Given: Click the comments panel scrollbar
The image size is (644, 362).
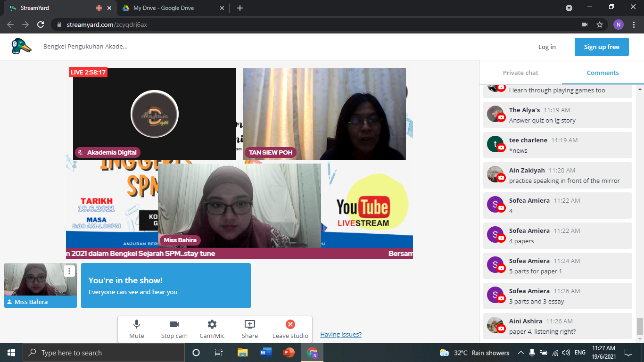Looking at the screenshot, I should point(640,327).
